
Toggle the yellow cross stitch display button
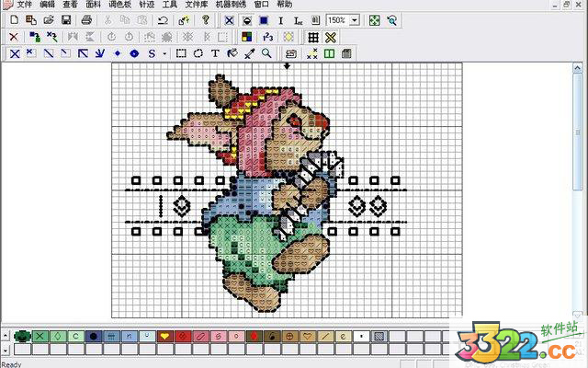coord(331,37)
